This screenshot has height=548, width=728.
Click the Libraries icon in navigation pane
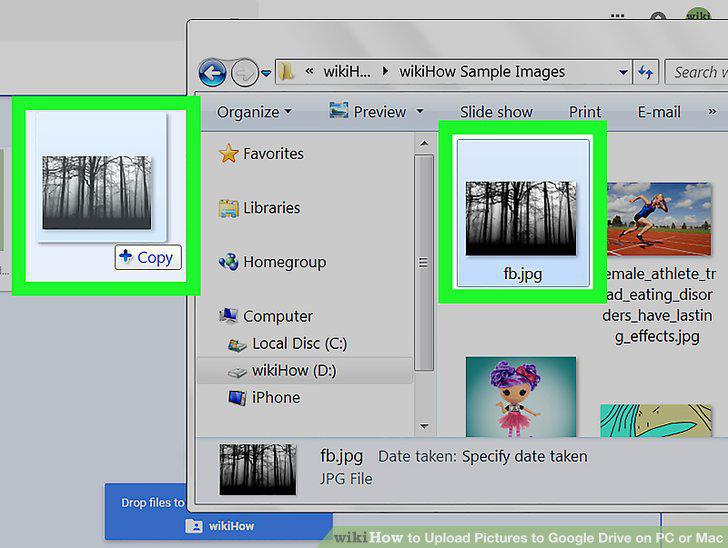tap(228, 208)
